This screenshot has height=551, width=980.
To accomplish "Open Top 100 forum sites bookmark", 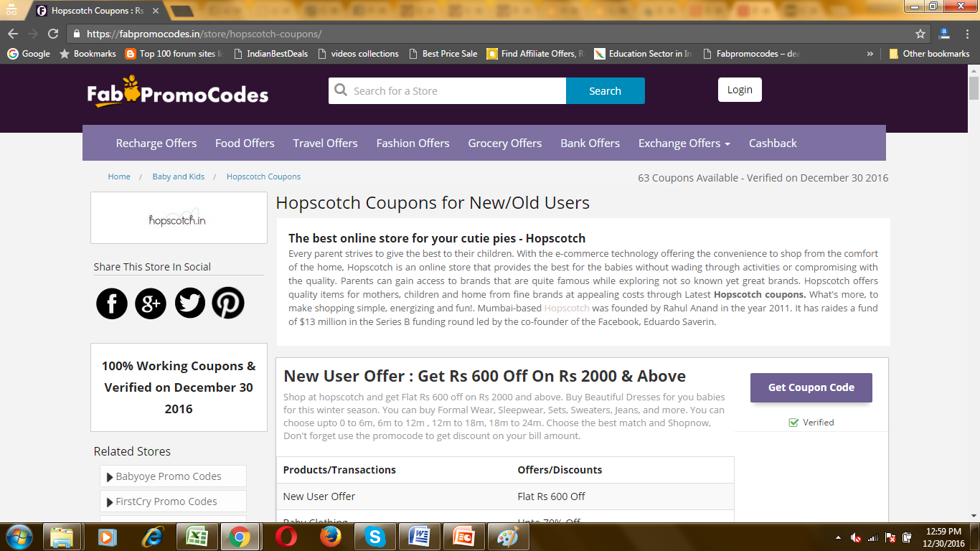I will coord(174,54).
